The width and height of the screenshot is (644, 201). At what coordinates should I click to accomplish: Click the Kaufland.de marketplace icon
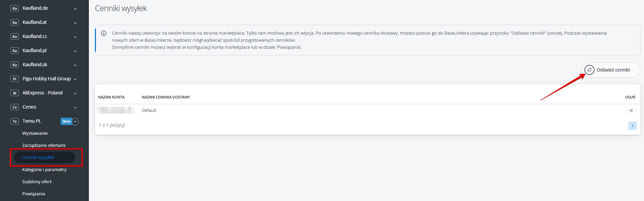14,8
